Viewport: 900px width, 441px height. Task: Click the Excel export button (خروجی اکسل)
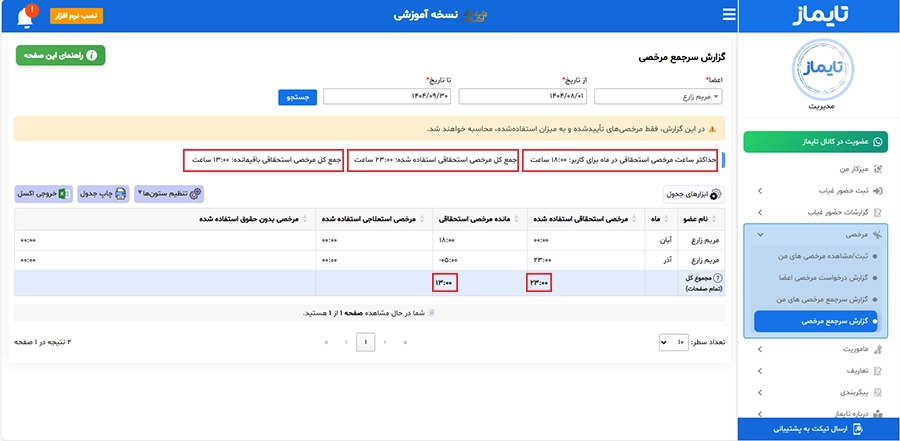(x=44, y=194)
